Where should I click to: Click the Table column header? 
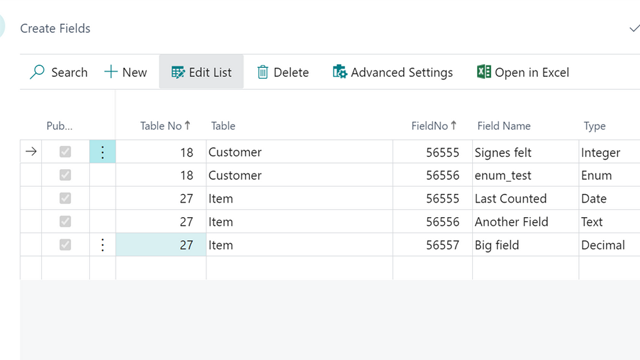223,126
